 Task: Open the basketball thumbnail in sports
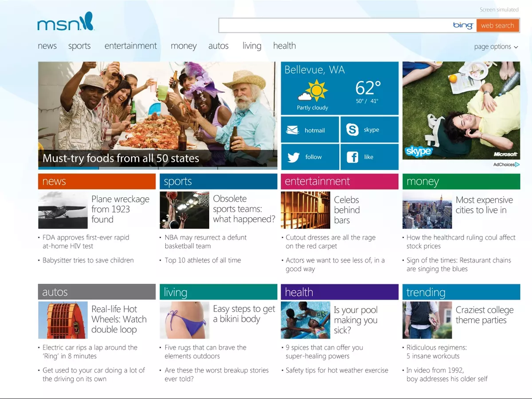(184, 210)
